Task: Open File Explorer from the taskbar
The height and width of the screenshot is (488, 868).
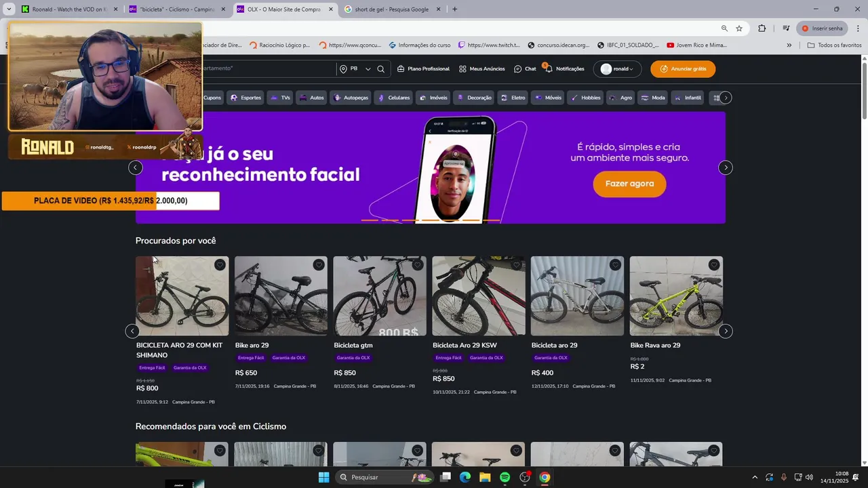Action: [485, 477]
